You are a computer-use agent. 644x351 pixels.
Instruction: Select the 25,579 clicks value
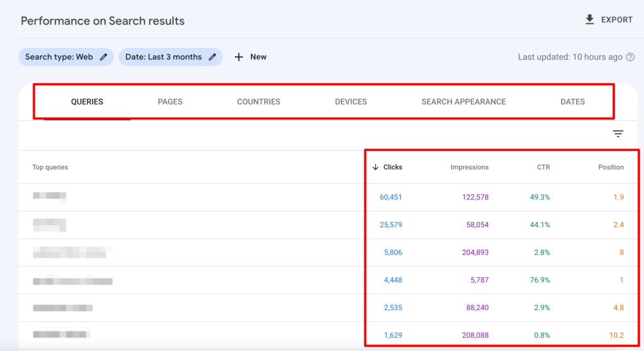(x=391, y=225)
